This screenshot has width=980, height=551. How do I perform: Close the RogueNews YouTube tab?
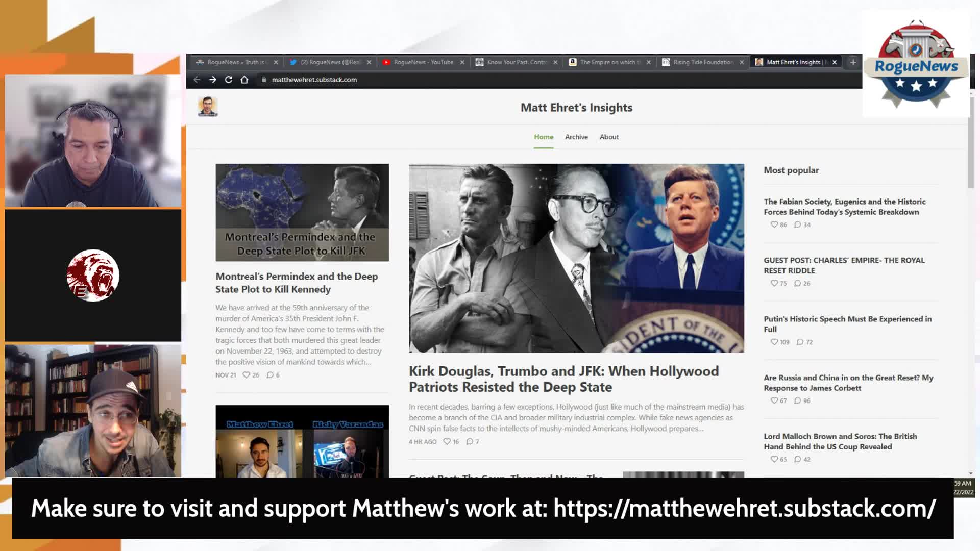click(x=462, y=62)
